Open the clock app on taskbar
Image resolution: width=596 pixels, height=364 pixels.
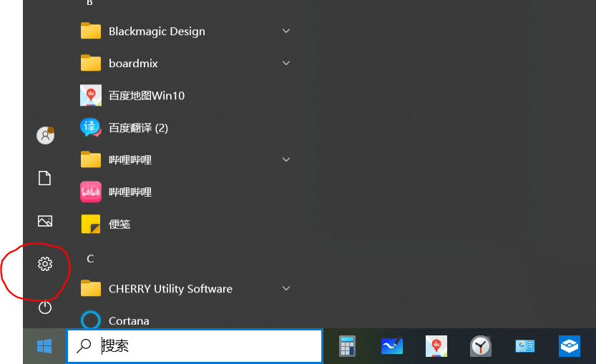coord(481,346)
